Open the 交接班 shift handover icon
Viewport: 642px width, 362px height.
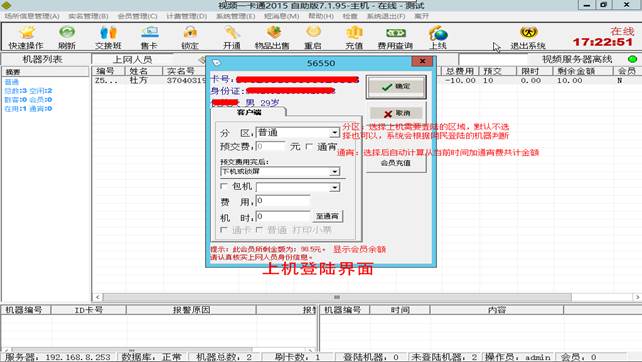[108, 38]
